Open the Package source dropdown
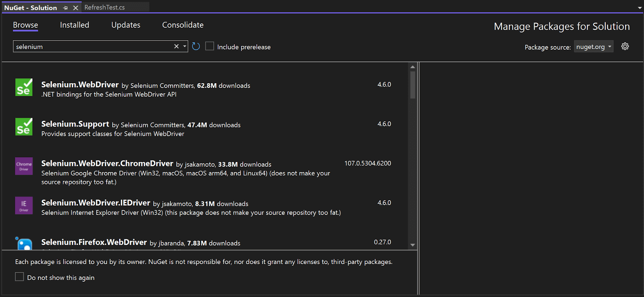 tap(593, 47)
